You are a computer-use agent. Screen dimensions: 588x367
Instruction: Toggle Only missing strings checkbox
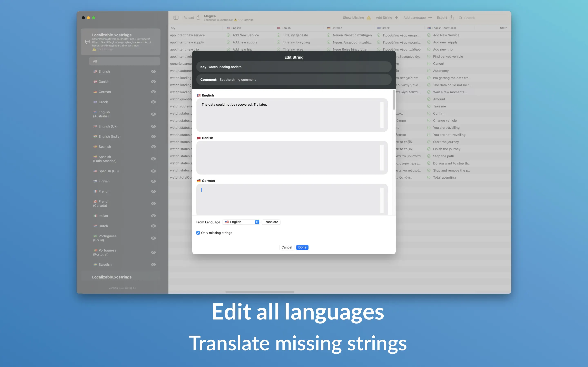click(x=198, y=233)
